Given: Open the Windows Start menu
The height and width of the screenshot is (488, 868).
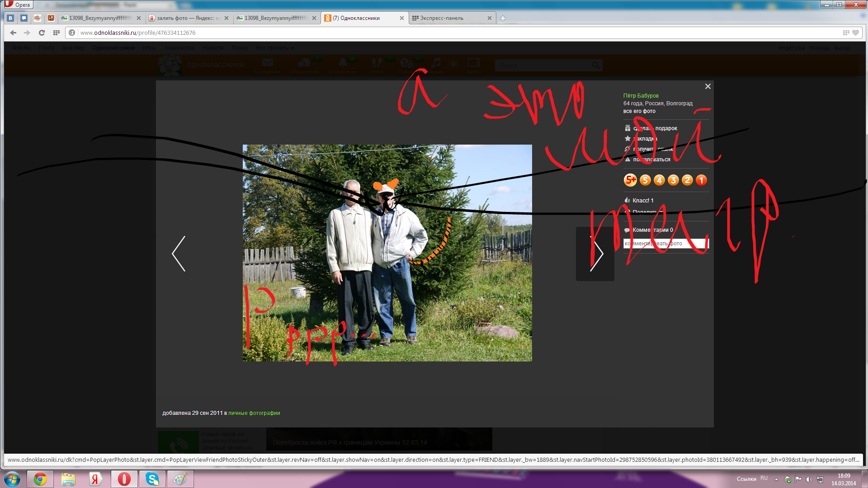Looking at the screenshot, I should pos(12,479).
